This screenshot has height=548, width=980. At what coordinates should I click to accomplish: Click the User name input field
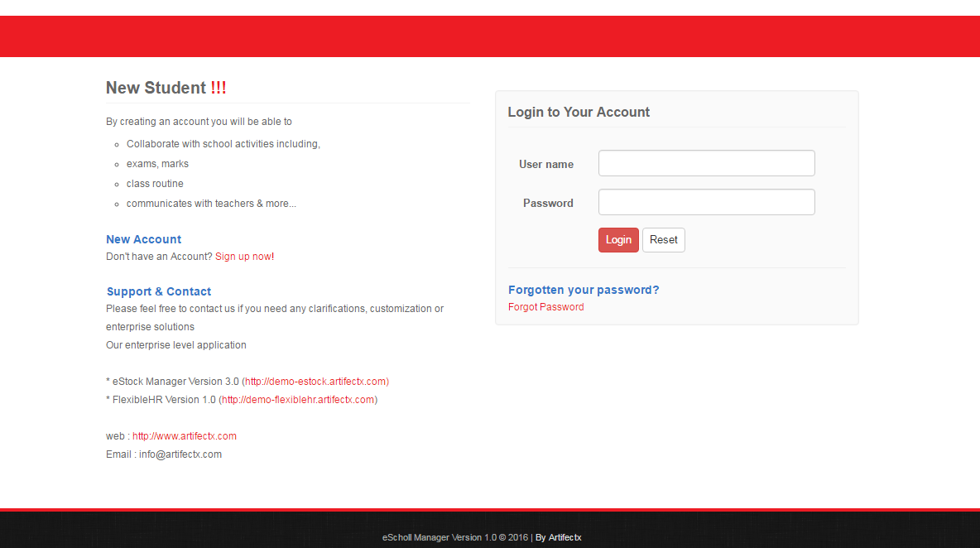click(x=706, y=163)
